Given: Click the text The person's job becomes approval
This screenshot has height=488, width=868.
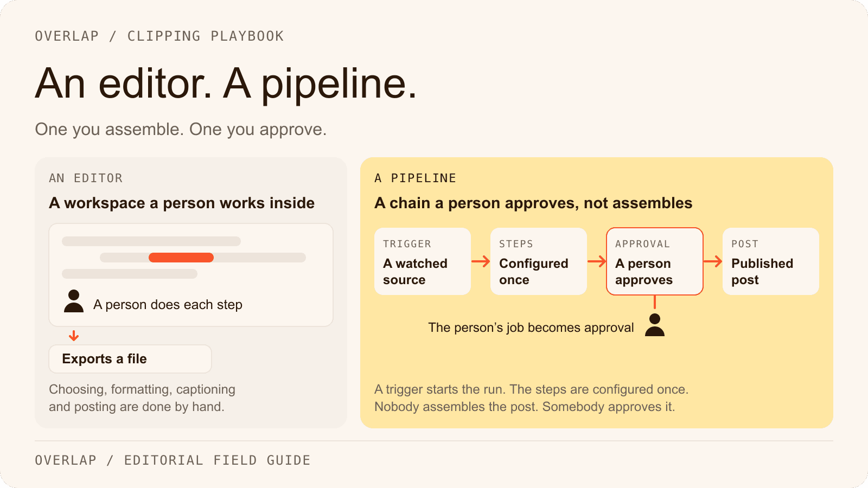Looking at the screenshot, I should coord(531,328).
